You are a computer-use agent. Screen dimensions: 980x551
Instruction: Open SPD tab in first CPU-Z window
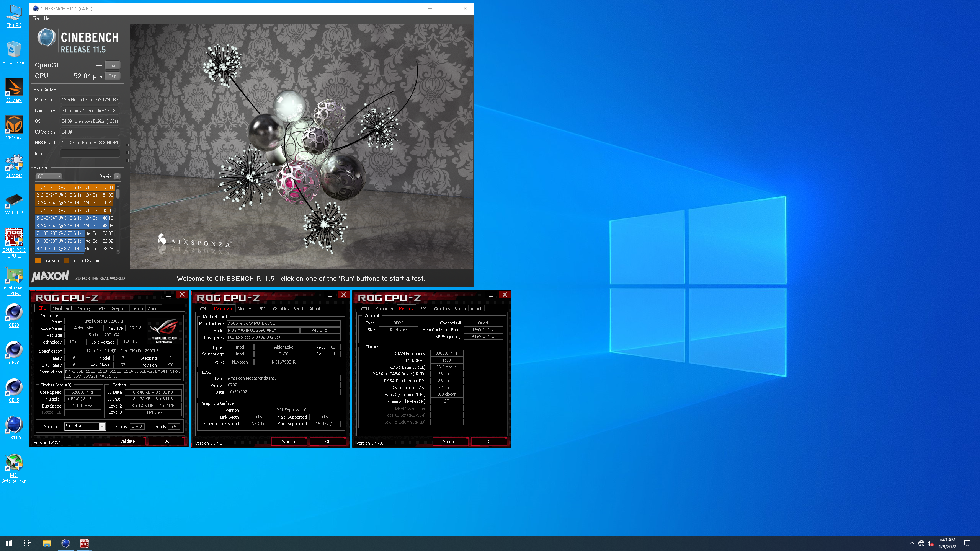pyautogui.click(x=101, y=308)
